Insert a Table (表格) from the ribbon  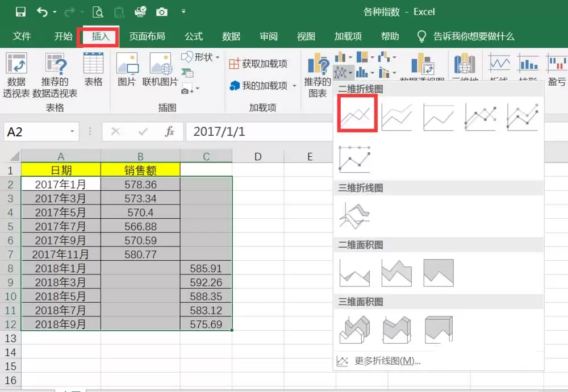(93, 69)
